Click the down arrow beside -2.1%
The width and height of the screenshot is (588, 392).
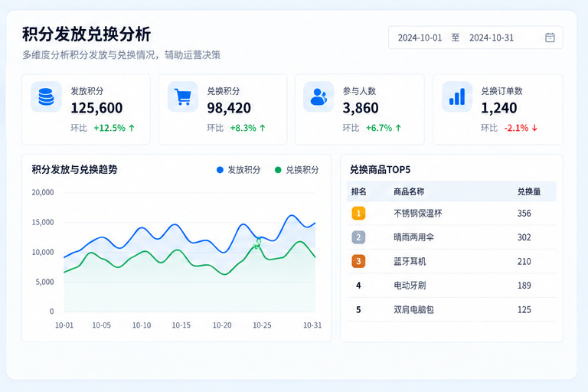534,128
